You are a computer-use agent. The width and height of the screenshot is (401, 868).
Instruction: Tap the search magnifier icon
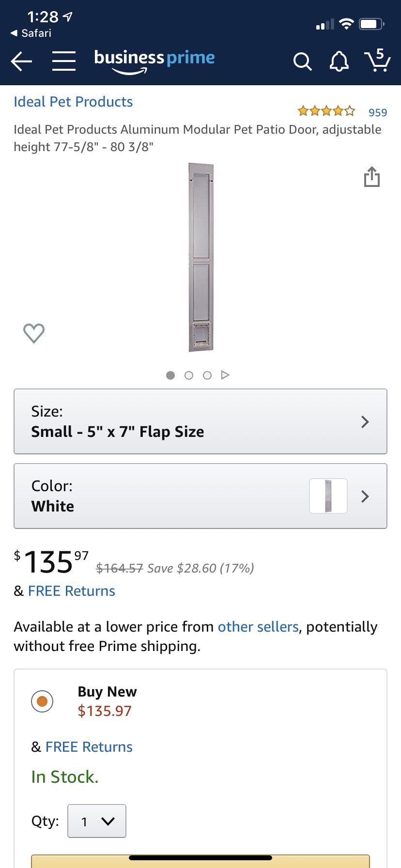[302, 62]
